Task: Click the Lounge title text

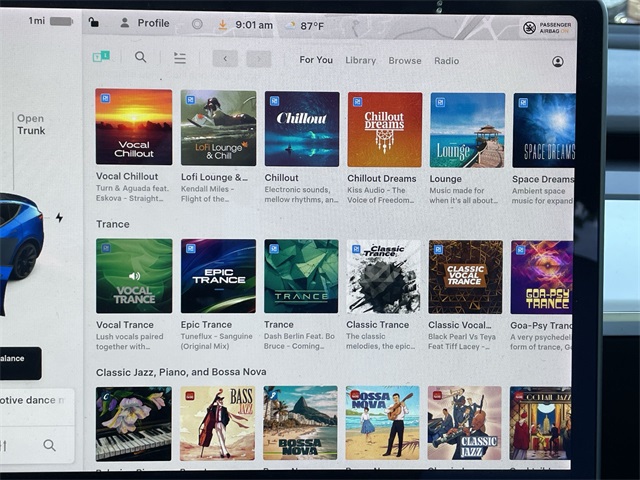Action: (x=446, y=179)
